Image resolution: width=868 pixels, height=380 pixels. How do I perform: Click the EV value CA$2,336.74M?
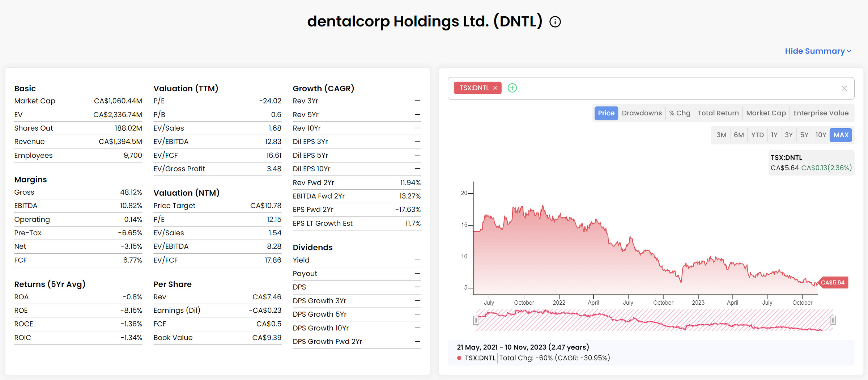[118, 115]
